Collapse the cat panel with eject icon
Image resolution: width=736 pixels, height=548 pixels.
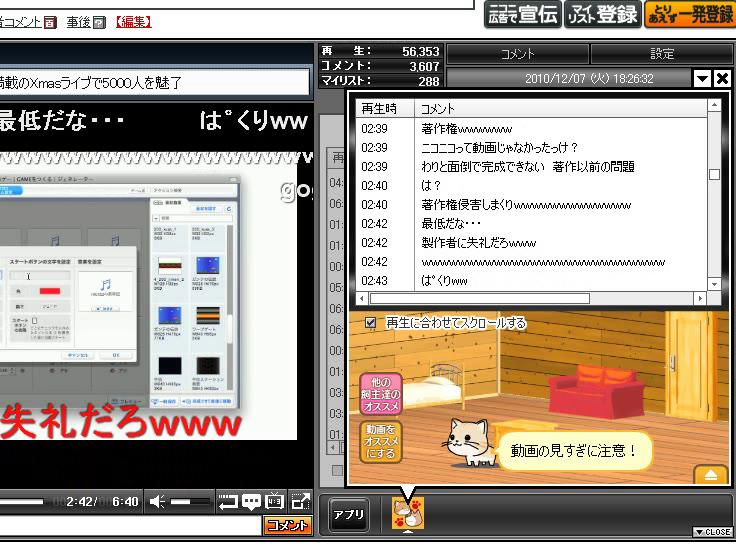[x=711, y=475]
